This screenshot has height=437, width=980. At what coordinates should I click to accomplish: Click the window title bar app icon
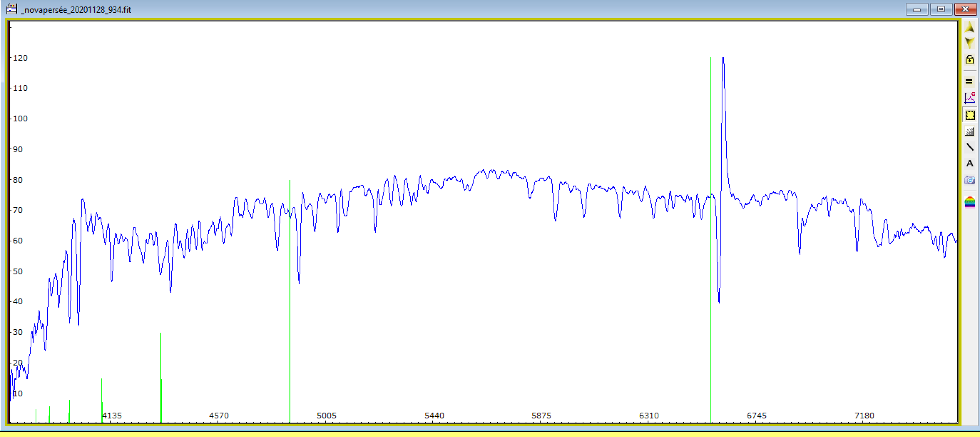click(x=12, y=9)
